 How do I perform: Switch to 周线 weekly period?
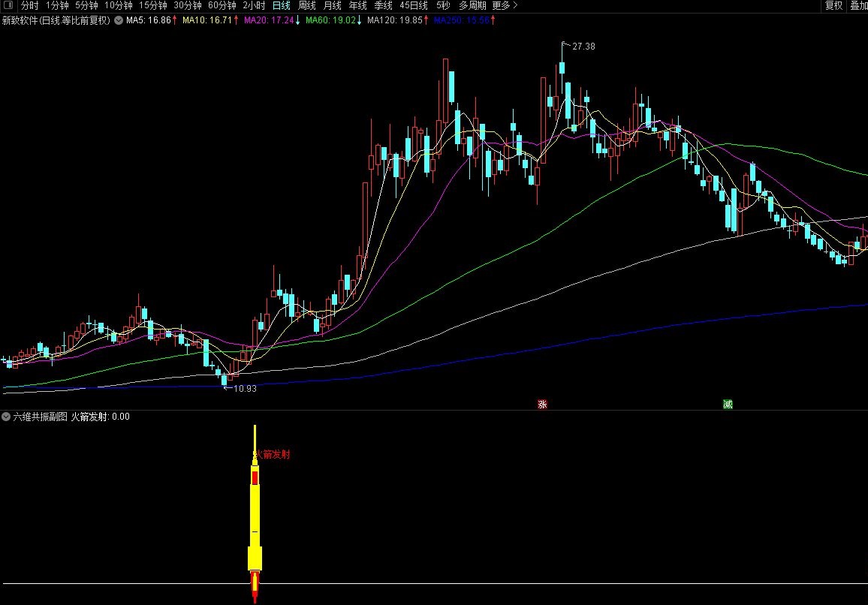coord(306,5)
